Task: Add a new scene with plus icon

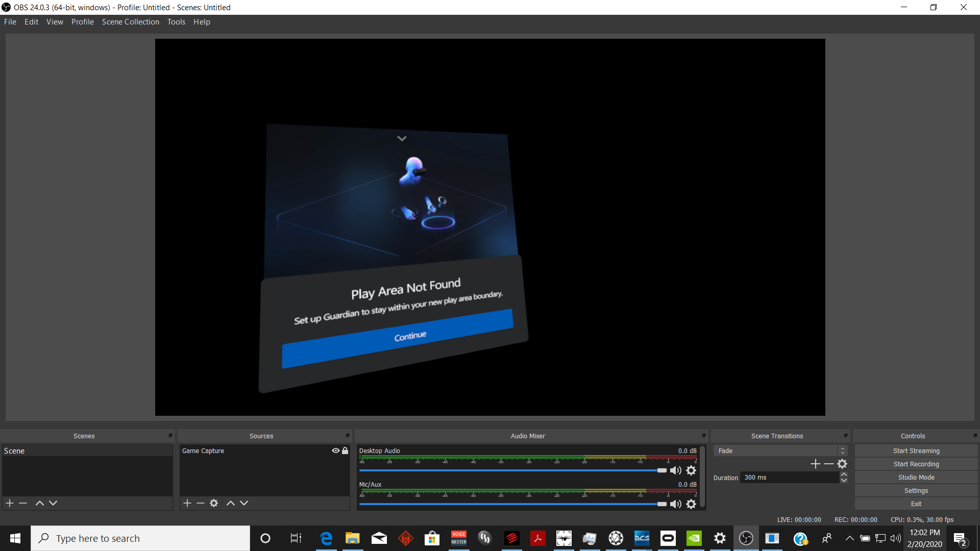Action: point(10,503)
